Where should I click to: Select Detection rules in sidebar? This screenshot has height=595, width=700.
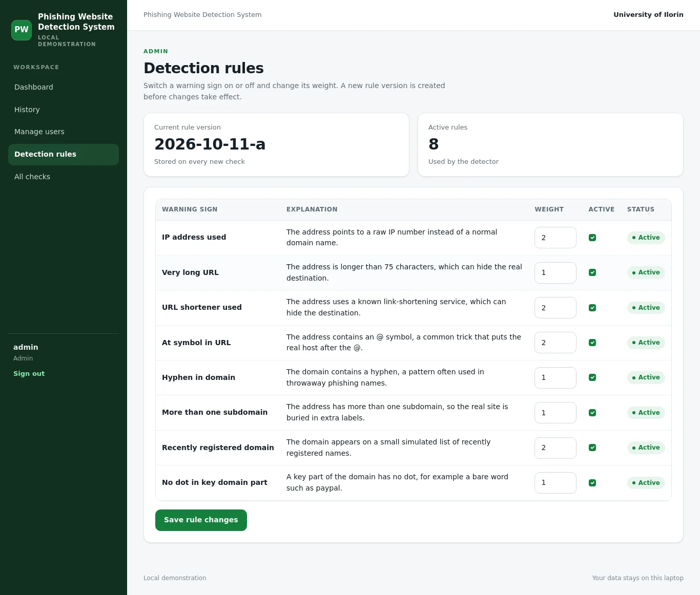64,154
